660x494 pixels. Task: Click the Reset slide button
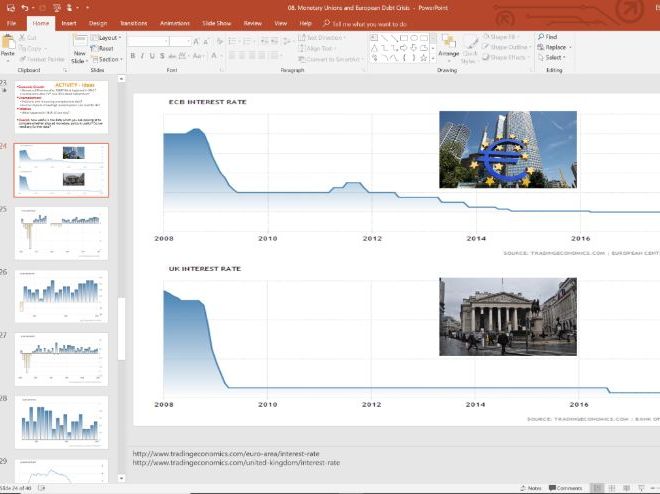(105, 48)
